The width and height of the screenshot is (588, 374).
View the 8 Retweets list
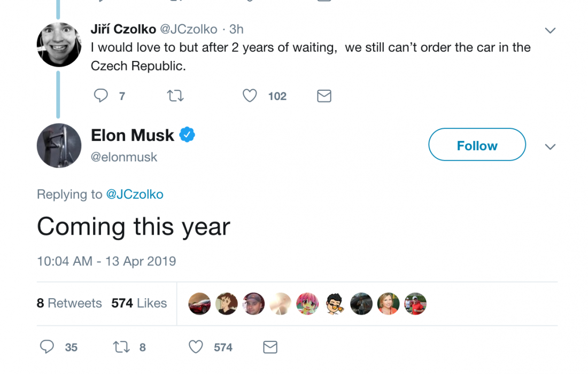tap(69, 303)
